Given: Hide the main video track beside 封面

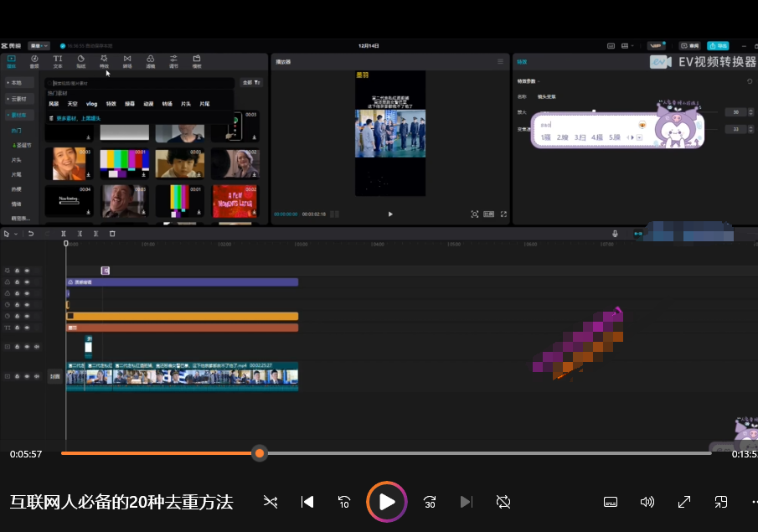Looking at the screenshot, I should (27, 376).
